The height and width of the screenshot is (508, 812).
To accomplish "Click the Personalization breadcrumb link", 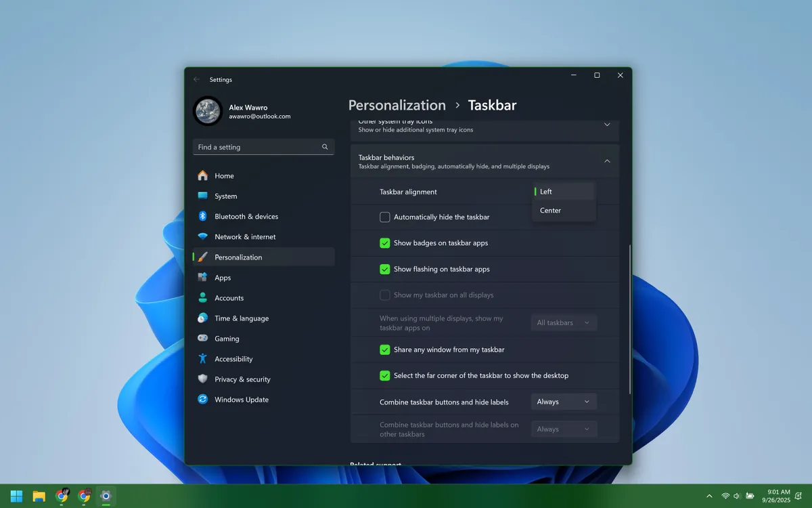I will pos(397,105).
